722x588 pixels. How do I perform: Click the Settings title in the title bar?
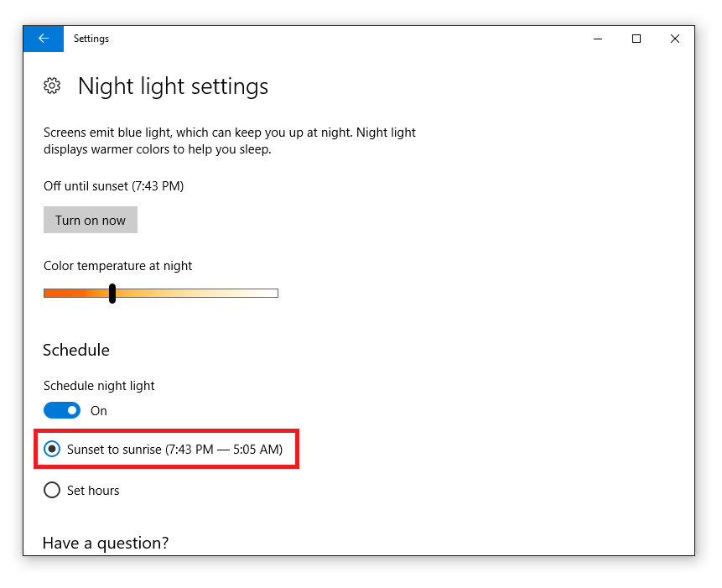point(91,39)
